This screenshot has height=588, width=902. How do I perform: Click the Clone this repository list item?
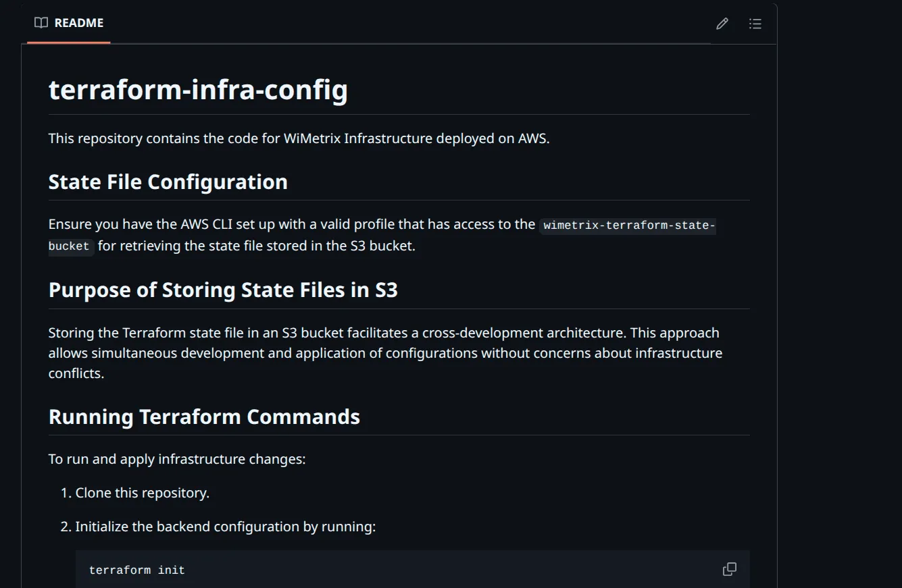[141, 492]
